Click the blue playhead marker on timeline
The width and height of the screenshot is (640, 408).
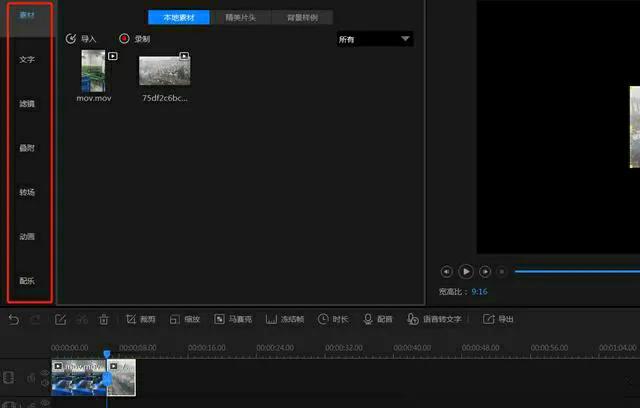click(x=107, y=353)
